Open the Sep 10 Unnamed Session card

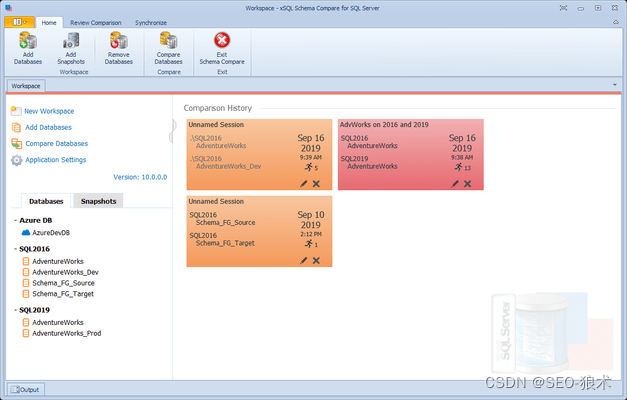pos(259,231)
